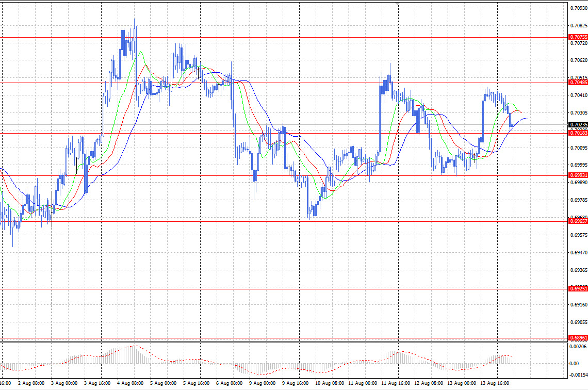Click the 3 Aug 00:00 time label
Viewport: 588px width, 390px height.
pyautogui.click(x=64, y=383)
